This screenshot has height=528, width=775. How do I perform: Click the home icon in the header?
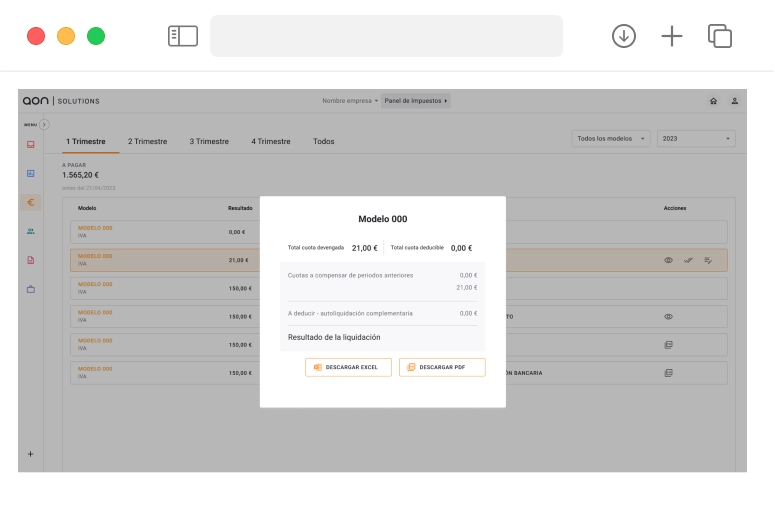coord(713,101)
